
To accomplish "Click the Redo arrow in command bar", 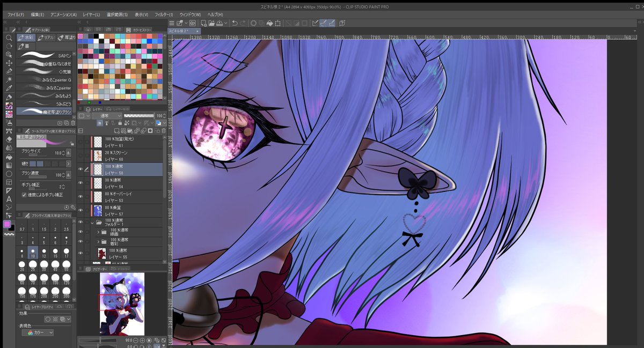I will 244,23.
